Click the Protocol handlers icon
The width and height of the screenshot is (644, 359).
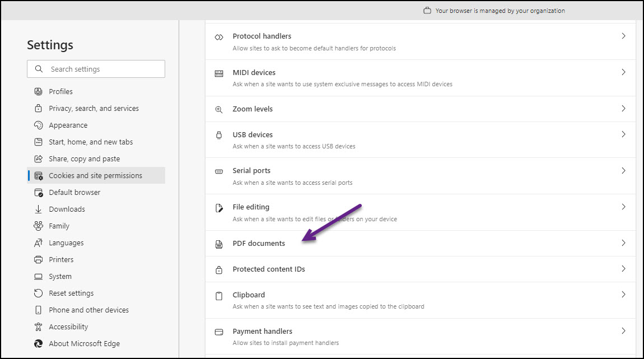(219, 38)
